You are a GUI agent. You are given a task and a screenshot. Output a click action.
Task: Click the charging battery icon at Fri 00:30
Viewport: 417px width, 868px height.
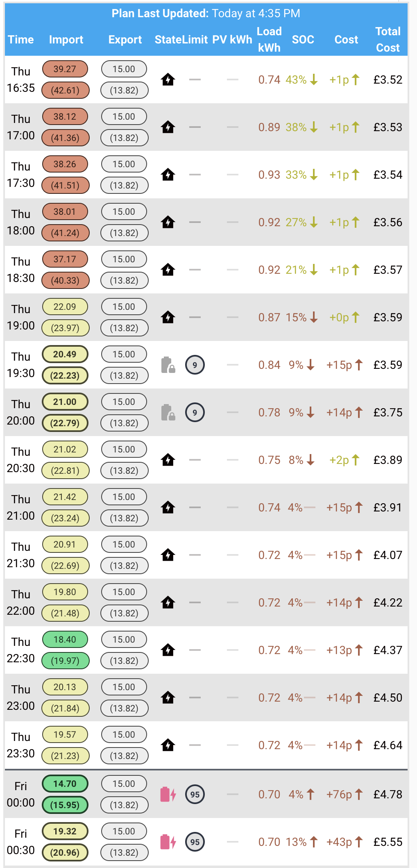pyautogui.click(x=168, y=842)
